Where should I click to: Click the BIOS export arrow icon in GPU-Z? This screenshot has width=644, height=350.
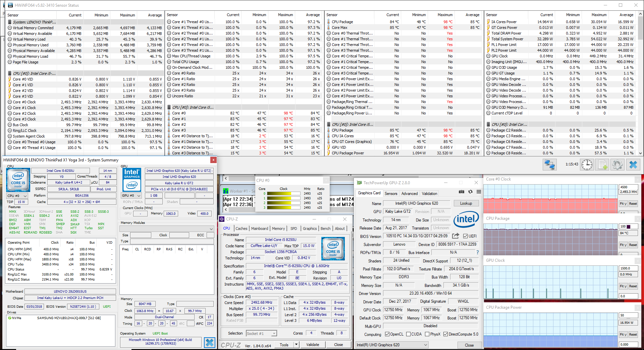pyautogui.click(x=455, y=236)
